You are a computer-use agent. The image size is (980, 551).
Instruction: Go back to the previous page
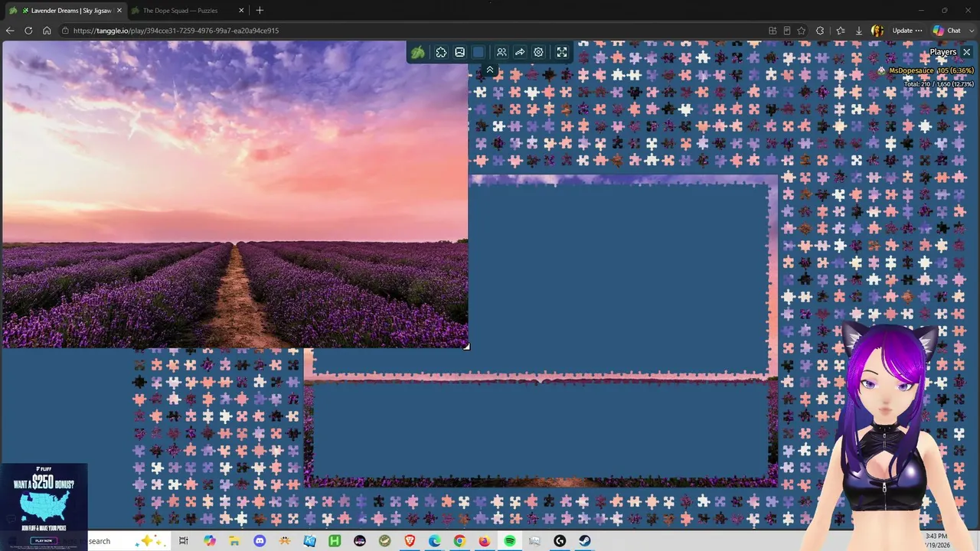tap(10, 31)
